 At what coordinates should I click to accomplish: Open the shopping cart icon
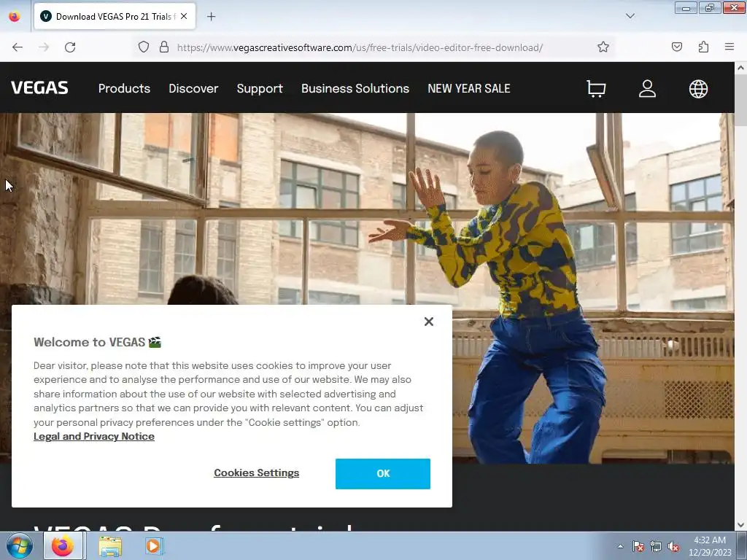(x=596, y=88)
